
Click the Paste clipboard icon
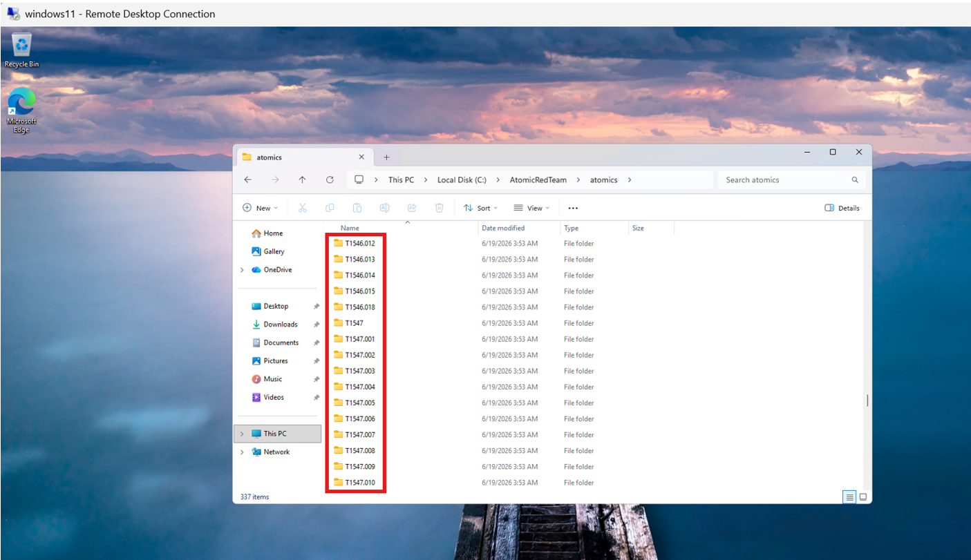coord(357,208)
